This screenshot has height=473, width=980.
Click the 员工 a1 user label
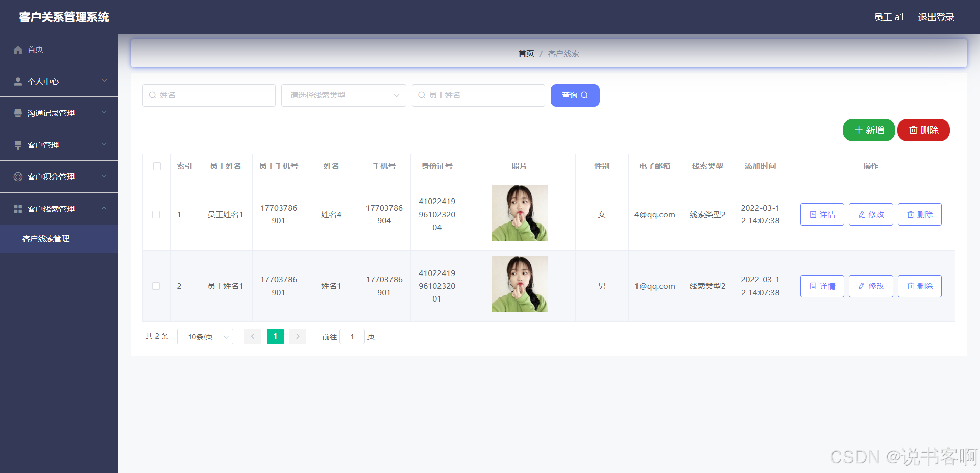pos(889,17)
